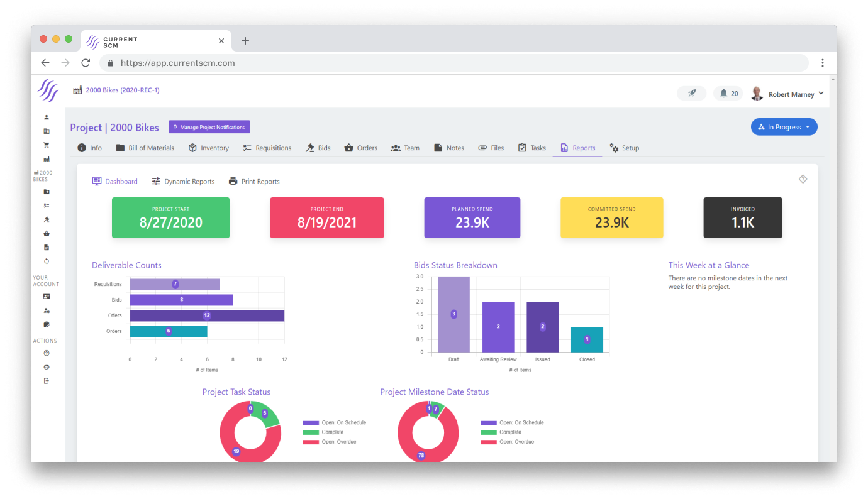Click the logout icon at the sidebar bottom
This screenshot has height=499, width=868.
(x=47, y=380)
